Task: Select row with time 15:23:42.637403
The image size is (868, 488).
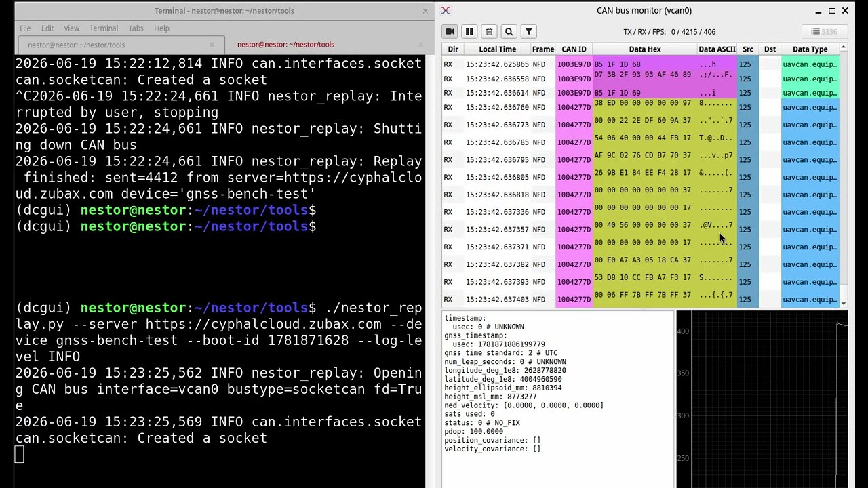Action: point(641,299)
